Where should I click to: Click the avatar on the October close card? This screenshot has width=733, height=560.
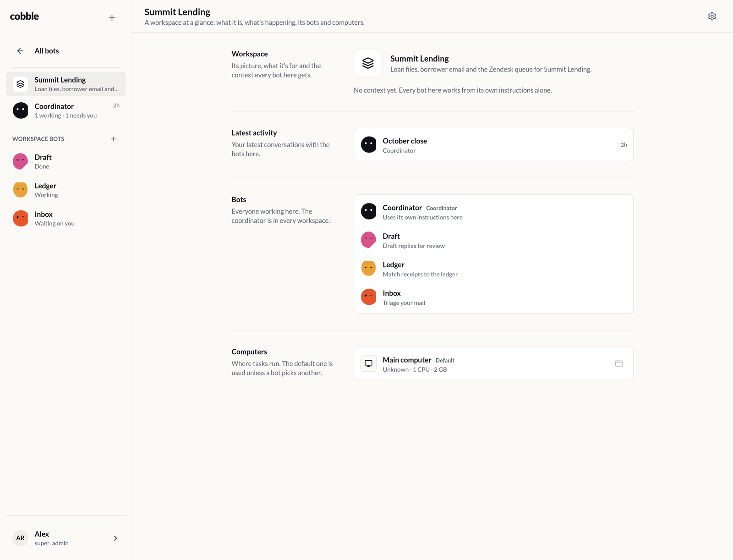[x=368, y=144]
